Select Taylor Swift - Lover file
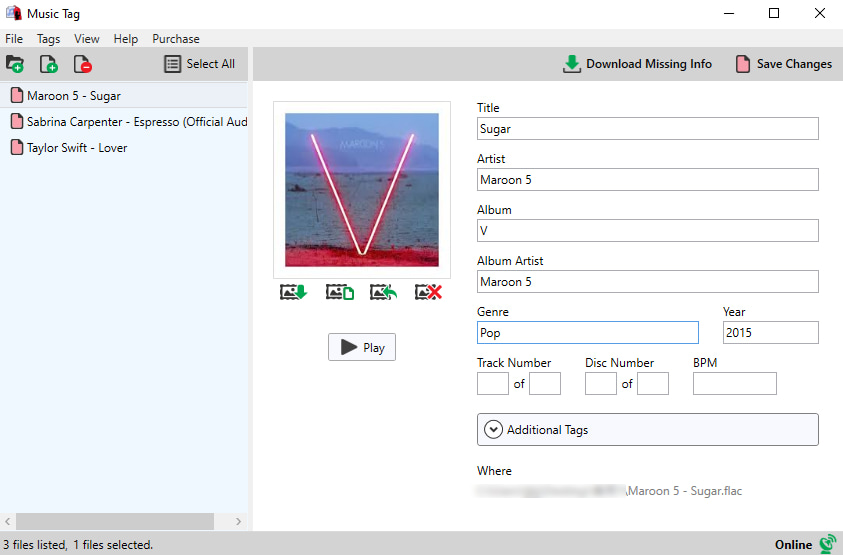This screenshot has height=555, width=843. pyautogui.click(x=124, y=148)
